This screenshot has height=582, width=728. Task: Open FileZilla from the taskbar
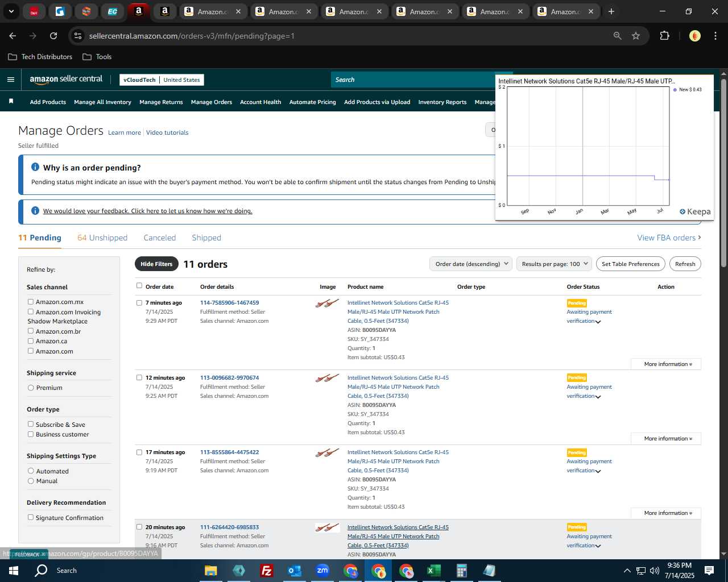[x=266, y=571]
